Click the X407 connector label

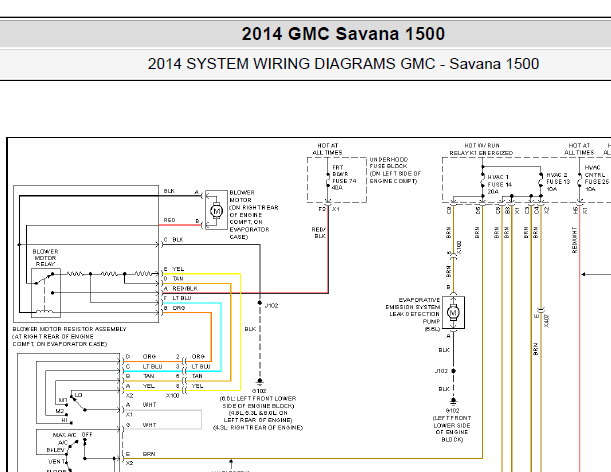(x=546, y=321)
